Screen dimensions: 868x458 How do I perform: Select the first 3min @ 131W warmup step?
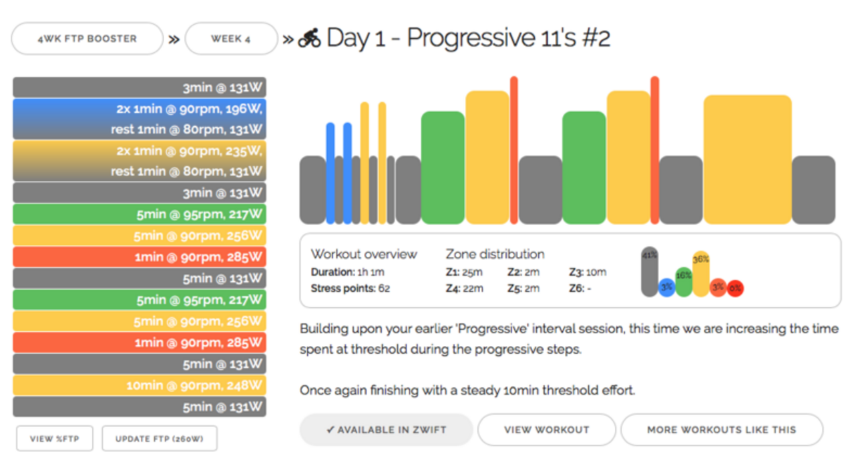point(140,87)
